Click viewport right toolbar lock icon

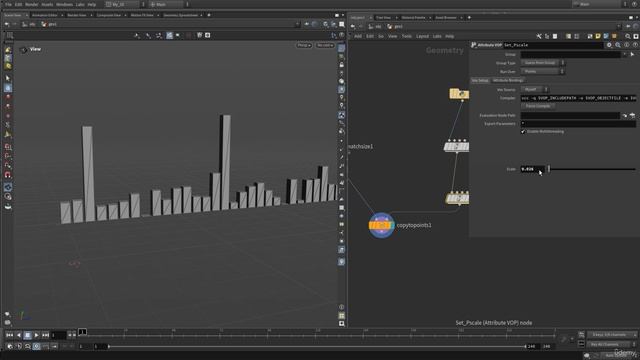point(342,65)
